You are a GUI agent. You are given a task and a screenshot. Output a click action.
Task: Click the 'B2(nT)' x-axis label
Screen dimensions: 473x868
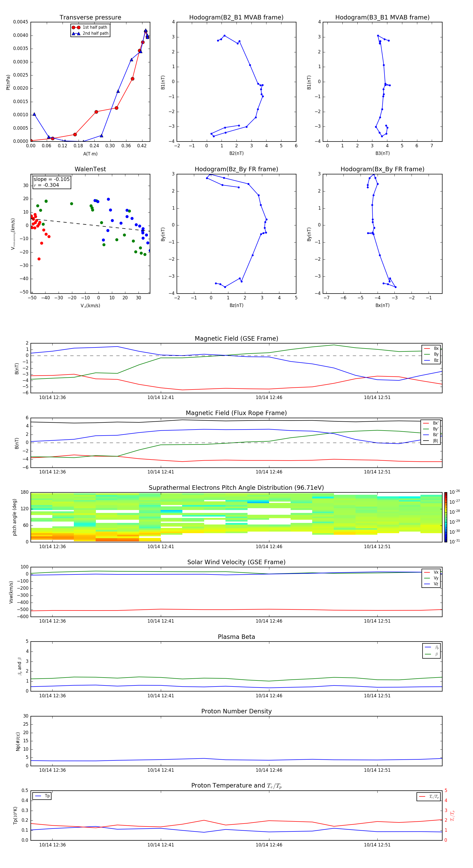(236, 153)
